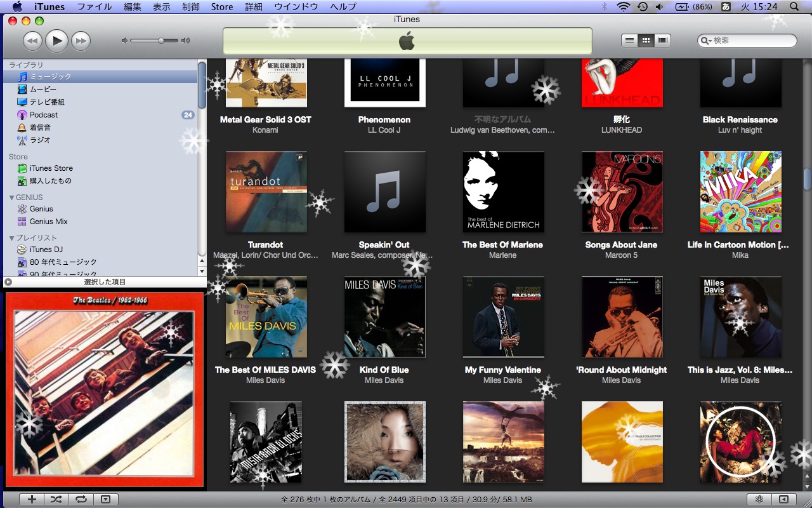Adjust the volume slider knob
The image size is (812, 508).
(161, 41)
